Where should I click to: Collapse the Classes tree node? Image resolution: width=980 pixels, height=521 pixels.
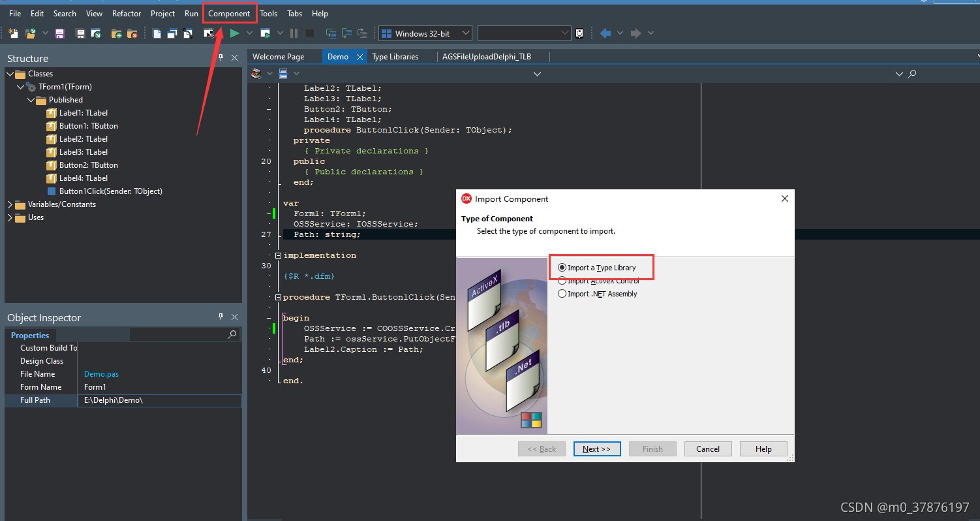pyautogui.click(x=10, y=74)
